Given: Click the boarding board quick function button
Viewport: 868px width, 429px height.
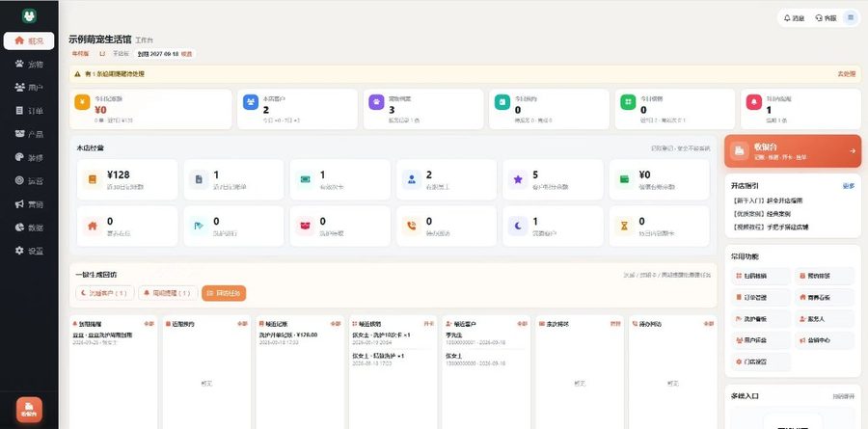Looking at the screenshot, I should click(825, 297).
